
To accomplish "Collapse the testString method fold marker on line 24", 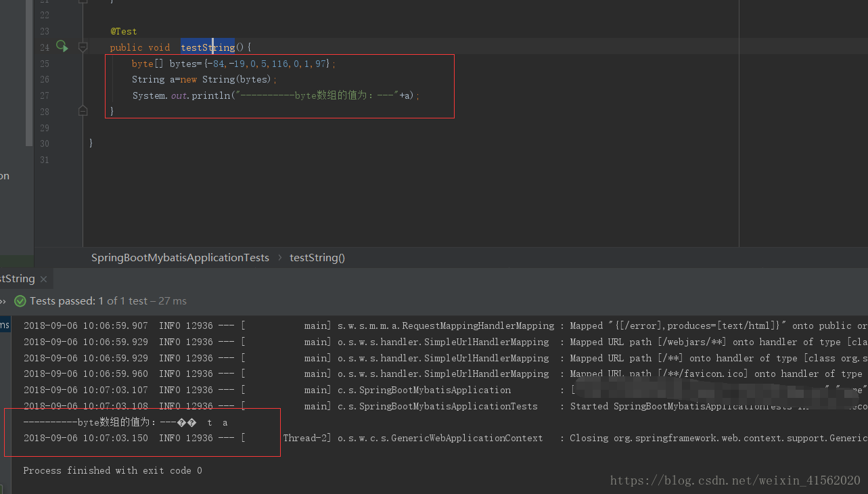I will pyautogui.click(x=83, y=47).
